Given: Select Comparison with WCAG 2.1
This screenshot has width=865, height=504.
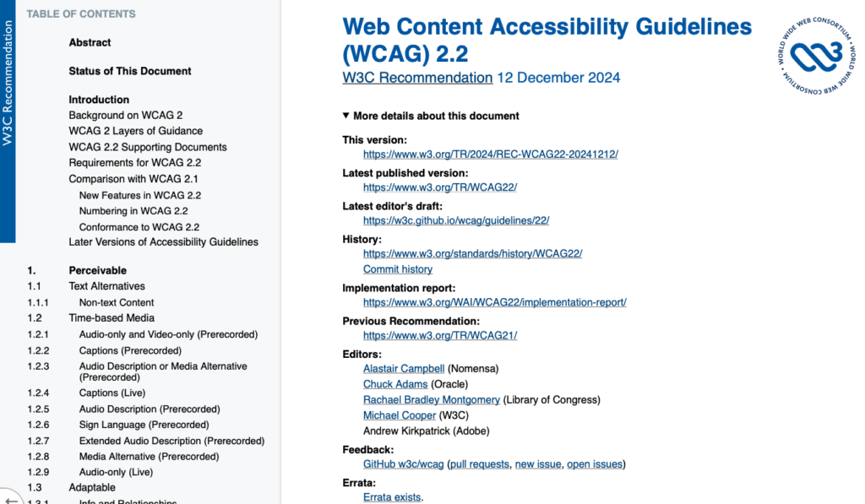Looking at the screenshot, I should click(x=133, y=179).
